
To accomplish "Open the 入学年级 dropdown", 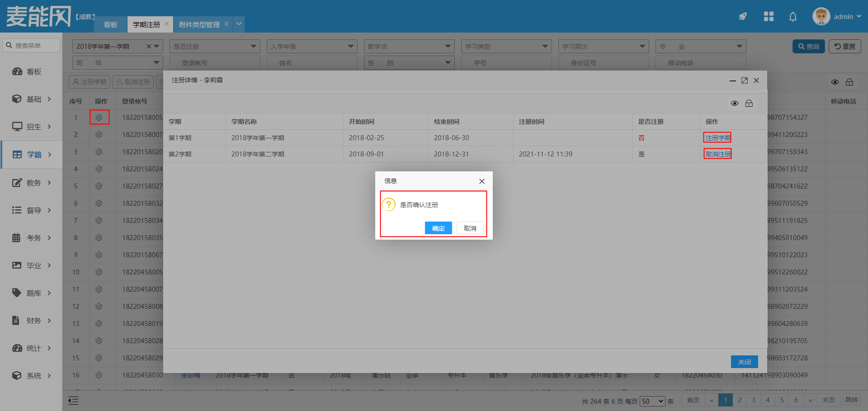I will [x=312, y=47].
